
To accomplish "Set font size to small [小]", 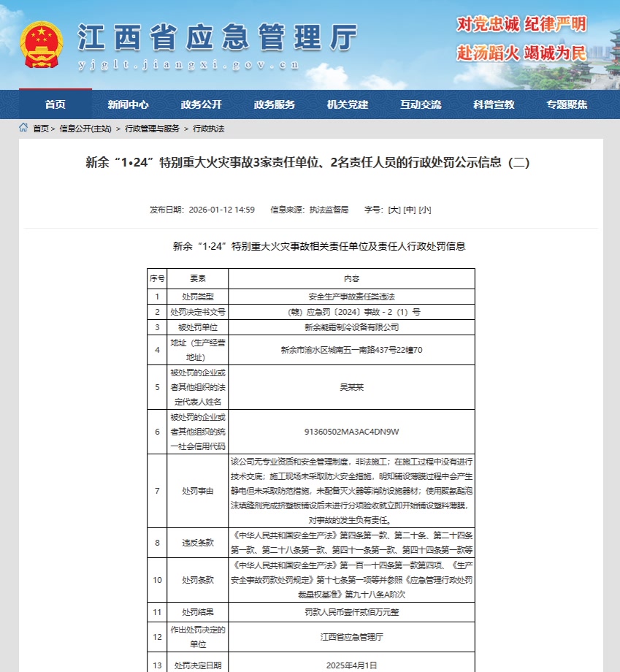I will (x=425, y=210).
